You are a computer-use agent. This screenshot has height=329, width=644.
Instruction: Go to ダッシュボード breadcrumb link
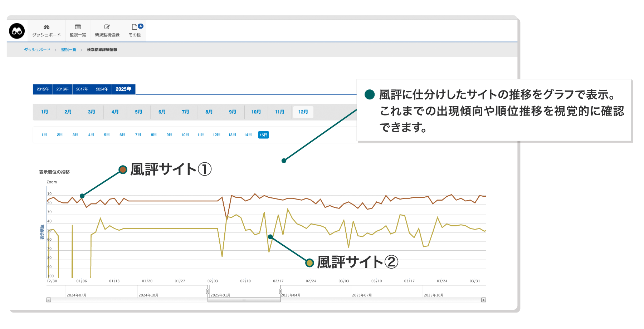point(37,50)
